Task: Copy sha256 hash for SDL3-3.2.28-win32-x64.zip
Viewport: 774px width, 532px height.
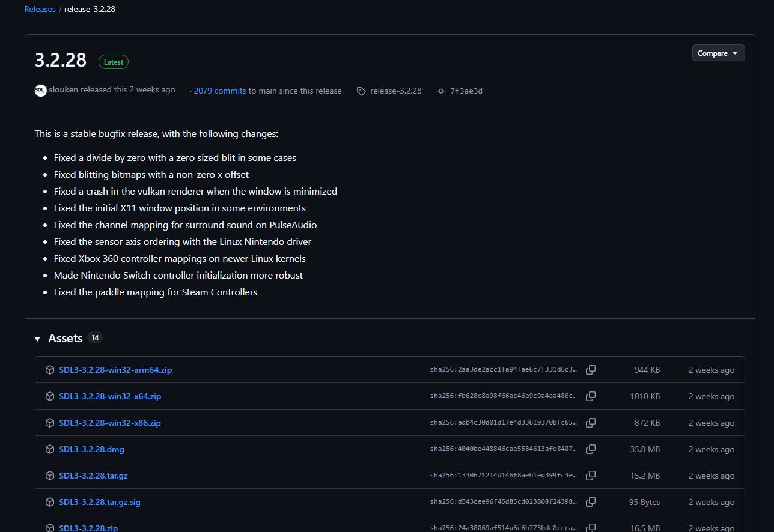Action: coord(591,396)
